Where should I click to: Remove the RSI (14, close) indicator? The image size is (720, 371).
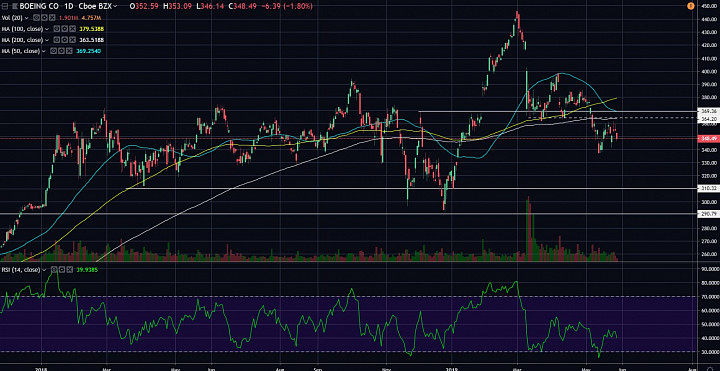coord(70,270)
